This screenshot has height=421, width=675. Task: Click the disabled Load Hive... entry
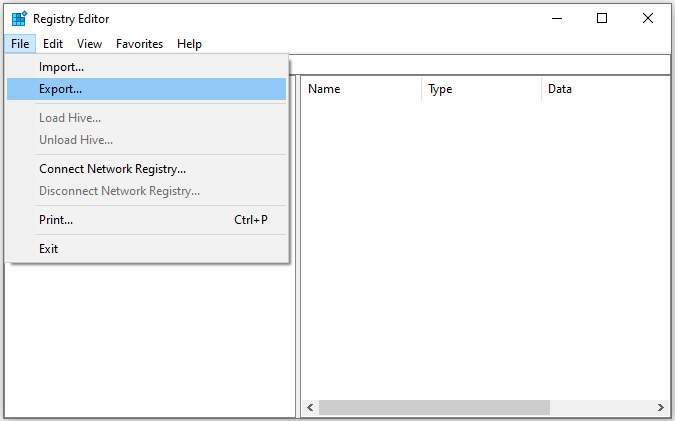pos(146,118)
